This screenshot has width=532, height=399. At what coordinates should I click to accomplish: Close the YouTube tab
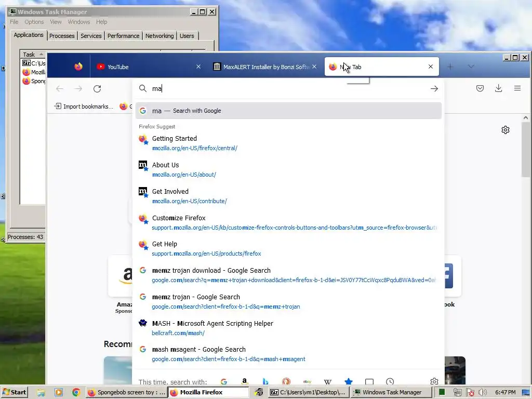point(198,66)
